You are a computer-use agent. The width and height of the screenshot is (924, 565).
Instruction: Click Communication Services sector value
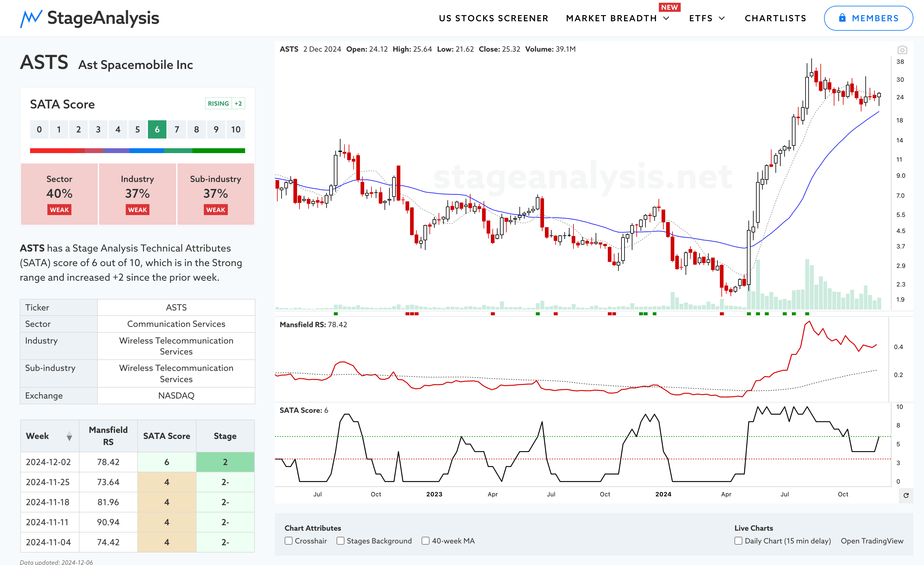176,324
